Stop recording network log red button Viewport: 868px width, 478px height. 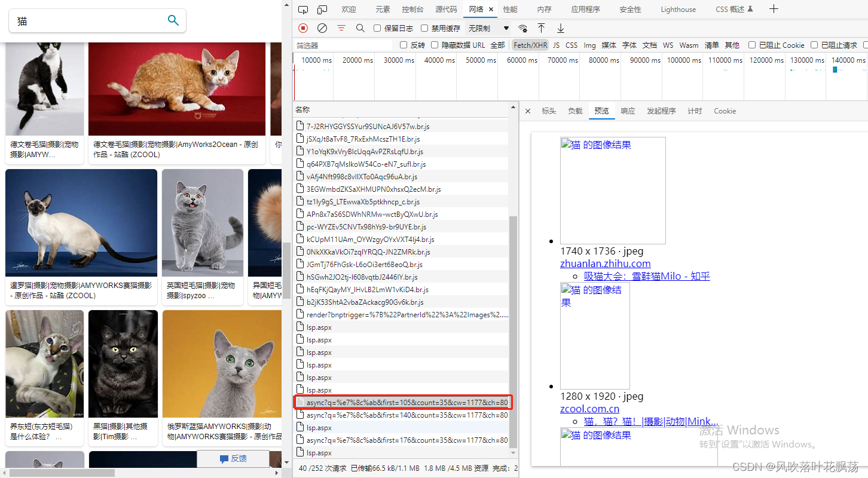pyautogui.click(x=303, y=28)
